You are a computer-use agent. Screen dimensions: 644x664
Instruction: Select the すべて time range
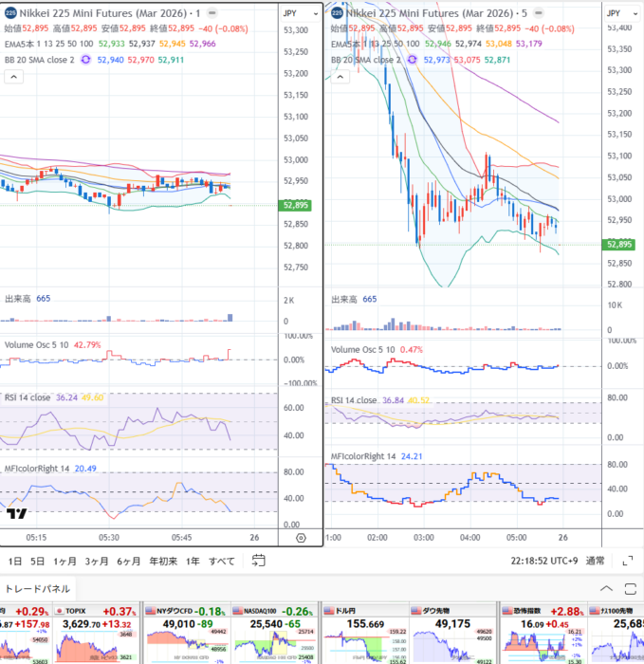click(222, 561)
